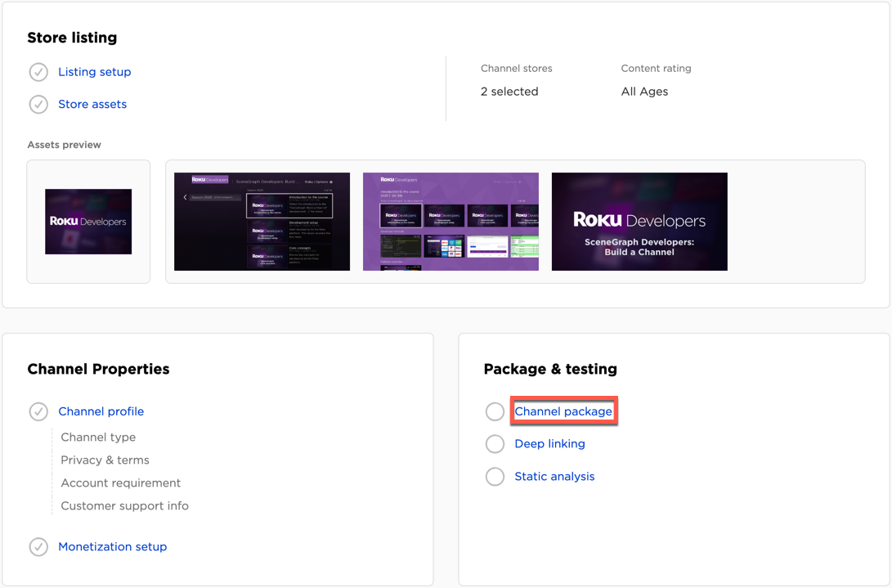This screenshot has height=588, width=892.
Task: Click the checkmark icon next to Monetization setup
Action: pos(38,546)
